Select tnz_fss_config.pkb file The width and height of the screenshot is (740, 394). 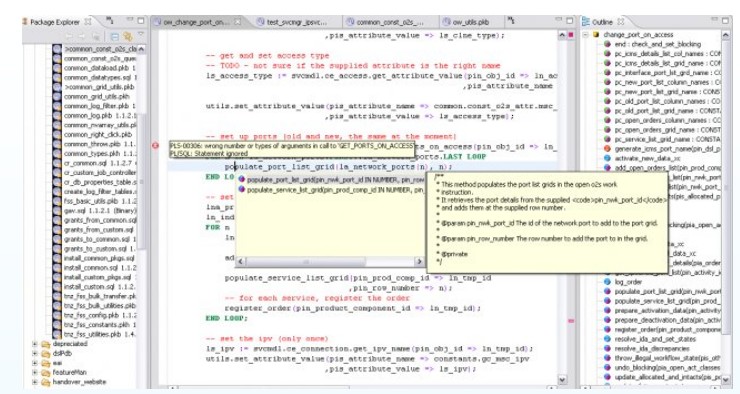pos(100,315)
